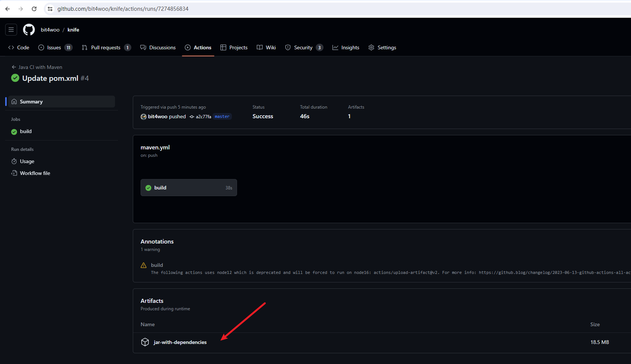631x364 pixels.
Task: Switch to the Issues tab
Action: (x=55, y=47)
